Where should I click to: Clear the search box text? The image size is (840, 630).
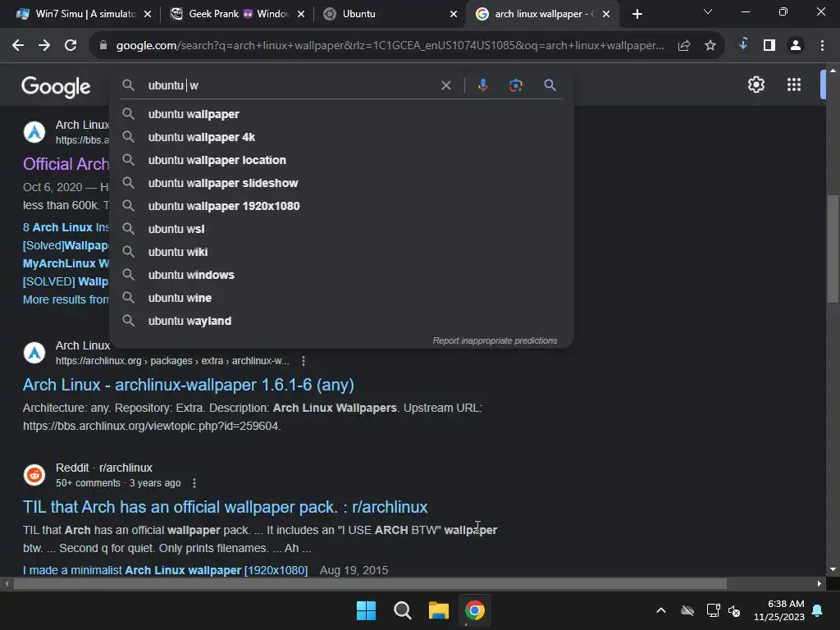(x=445, y=85)
